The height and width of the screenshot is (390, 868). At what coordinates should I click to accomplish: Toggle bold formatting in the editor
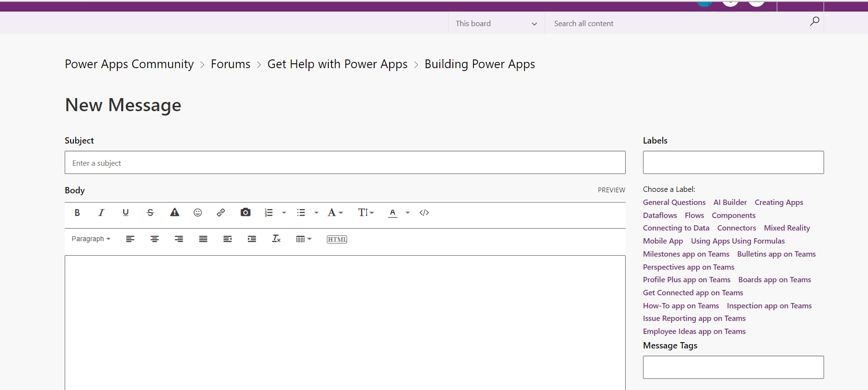77,213
